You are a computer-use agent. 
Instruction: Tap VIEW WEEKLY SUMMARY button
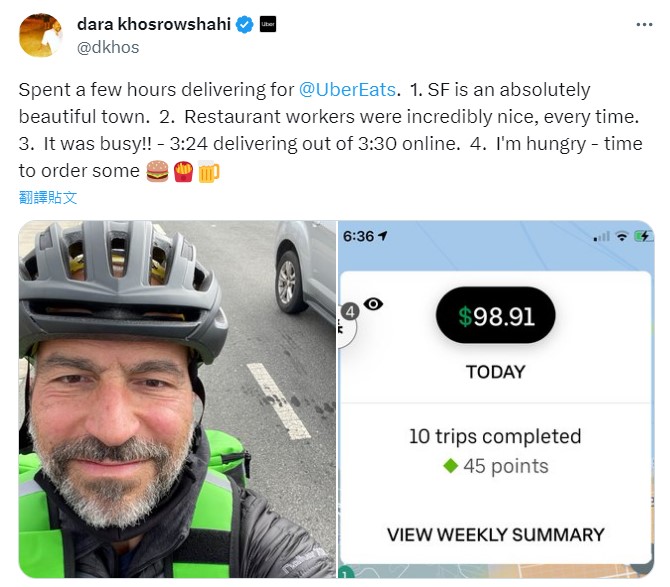[496, 535]
